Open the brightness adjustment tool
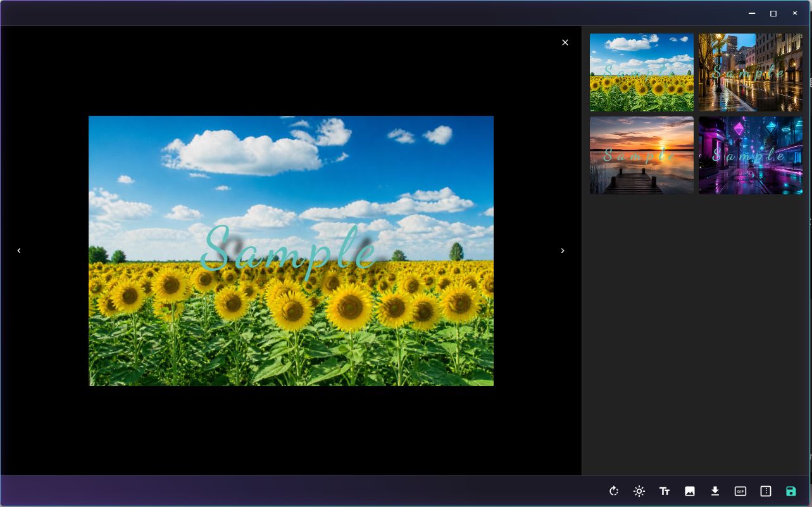The height and width of the screenshot is (507, 812). tap(639, 491)
